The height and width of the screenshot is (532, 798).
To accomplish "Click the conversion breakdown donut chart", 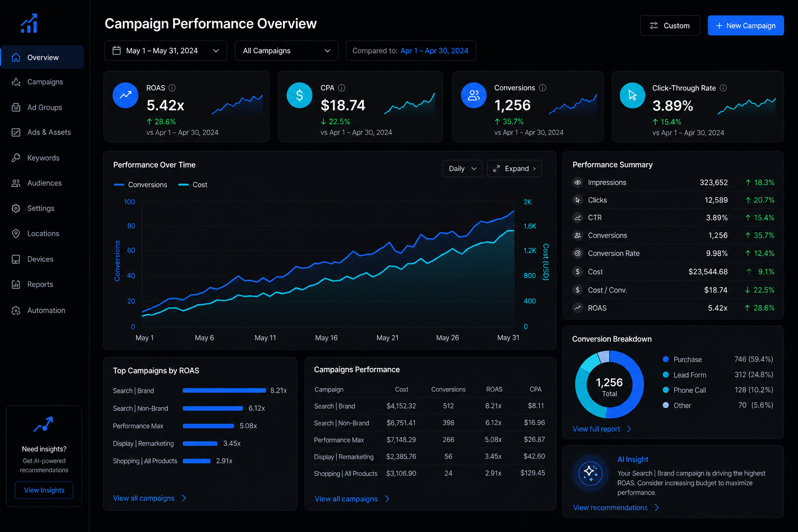I will click(x=609, y=384).
